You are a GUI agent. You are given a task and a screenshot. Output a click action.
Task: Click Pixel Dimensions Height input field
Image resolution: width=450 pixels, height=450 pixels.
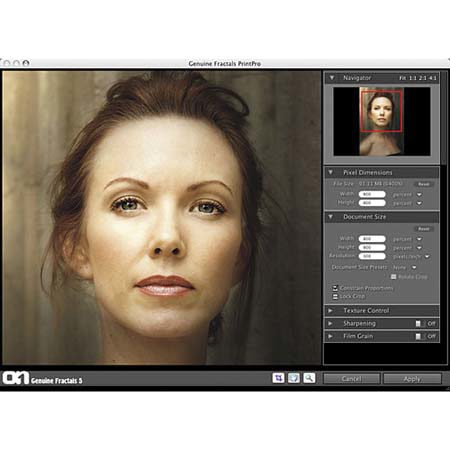[372, 203]
